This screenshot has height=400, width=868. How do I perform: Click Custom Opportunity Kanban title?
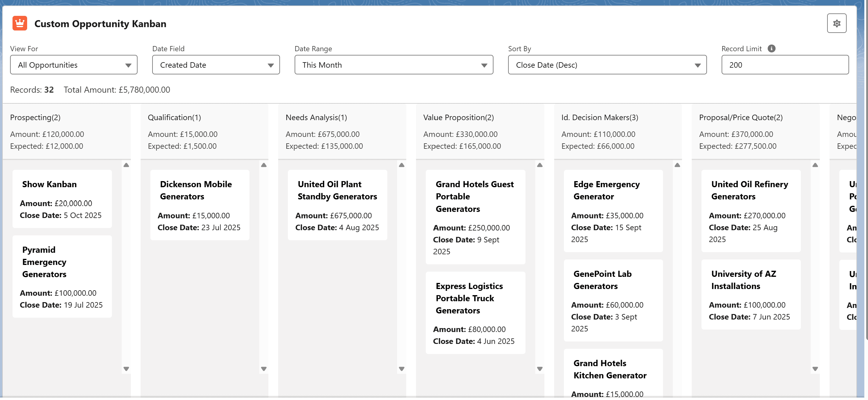pos(100,23)
